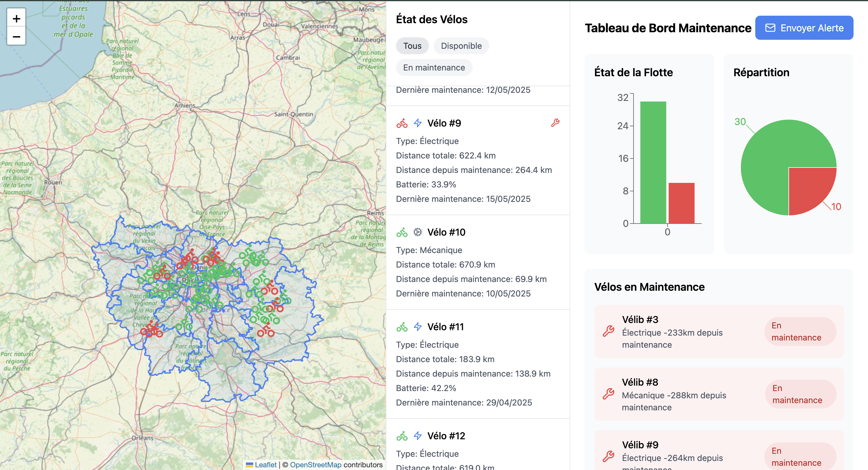The height and width of the screenshot is (470, 868).
Task: Click the wrench icon beside Vélib #3
Action: [x=609, y=333]
